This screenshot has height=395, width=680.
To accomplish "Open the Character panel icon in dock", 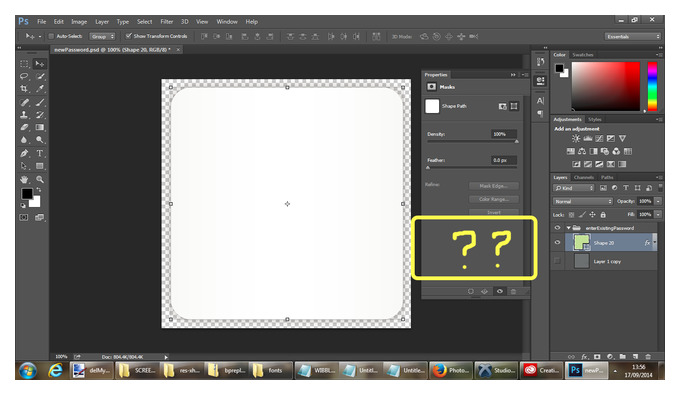I will click(x=540, y=101).
